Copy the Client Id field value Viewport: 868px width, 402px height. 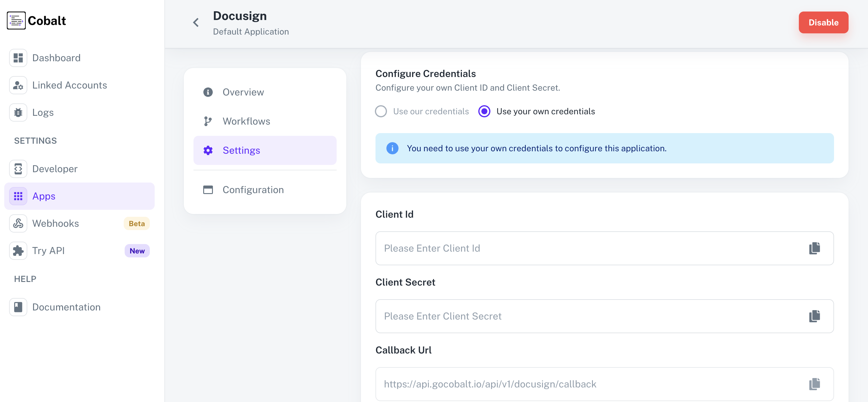pyautogui.click(x=814, y=248)
